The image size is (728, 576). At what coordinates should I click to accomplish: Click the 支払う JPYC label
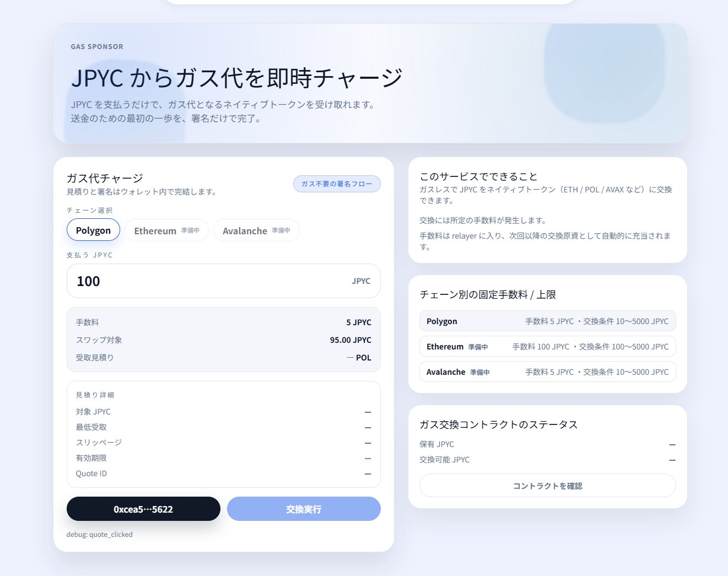tap(90, 255)
